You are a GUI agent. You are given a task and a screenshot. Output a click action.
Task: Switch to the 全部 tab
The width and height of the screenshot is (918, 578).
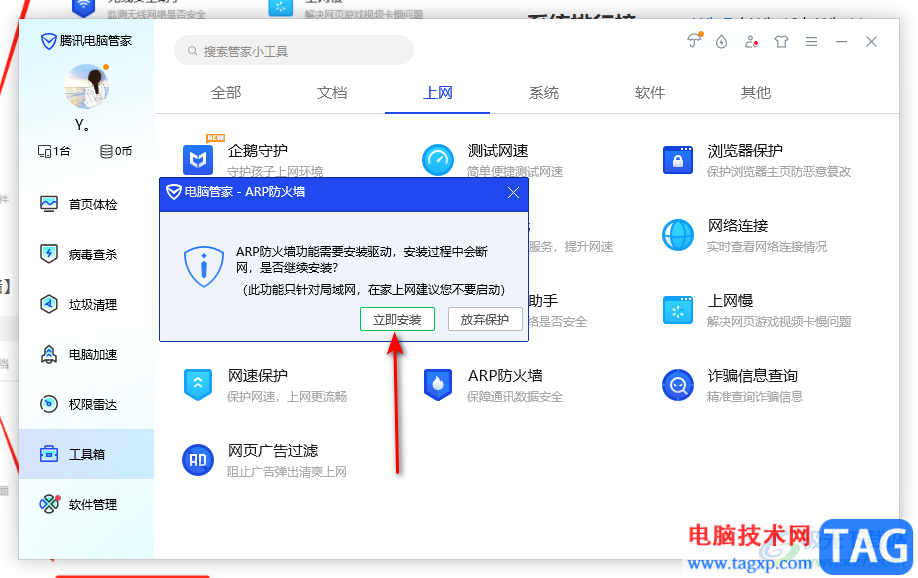(226, 93)
